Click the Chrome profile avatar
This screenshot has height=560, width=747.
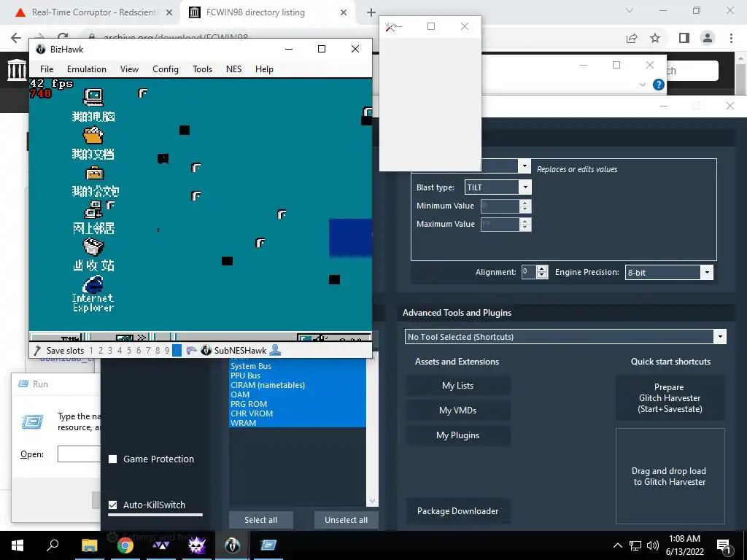pos(708,38)
